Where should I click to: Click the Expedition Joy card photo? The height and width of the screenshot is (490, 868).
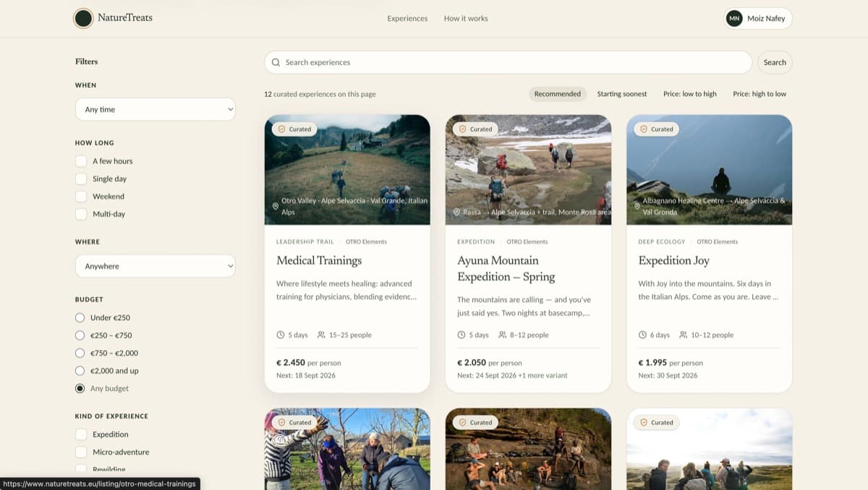click(709, 170)
